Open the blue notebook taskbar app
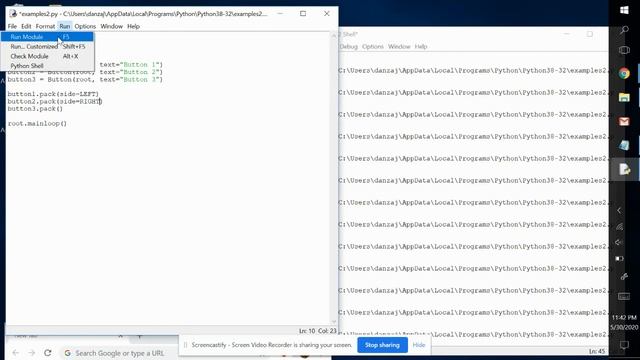The image size is (640, 360). (624, 145)
